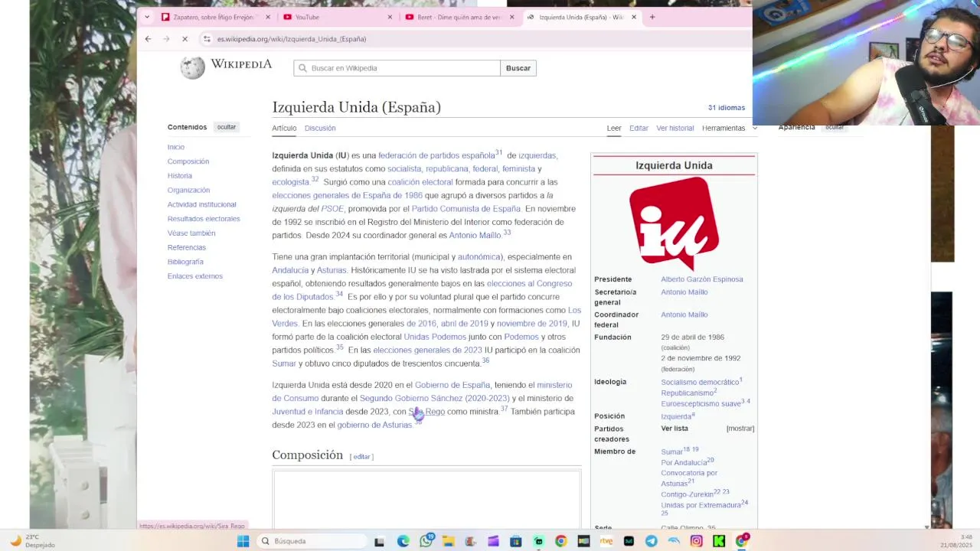Screen dimensions: 980x551
Task: Open the Socialismo democrático ideology link
Action: point(700,382)
